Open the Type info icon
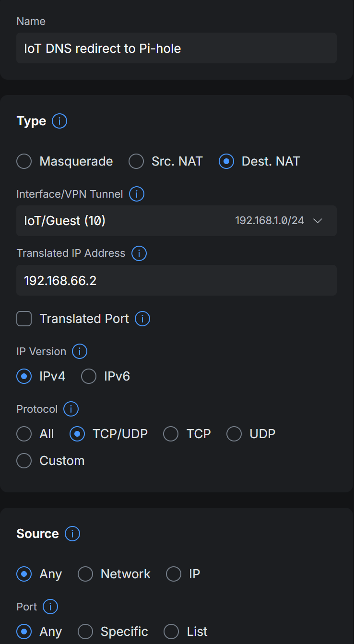This screenshot has width=354, height=644. 59,121
